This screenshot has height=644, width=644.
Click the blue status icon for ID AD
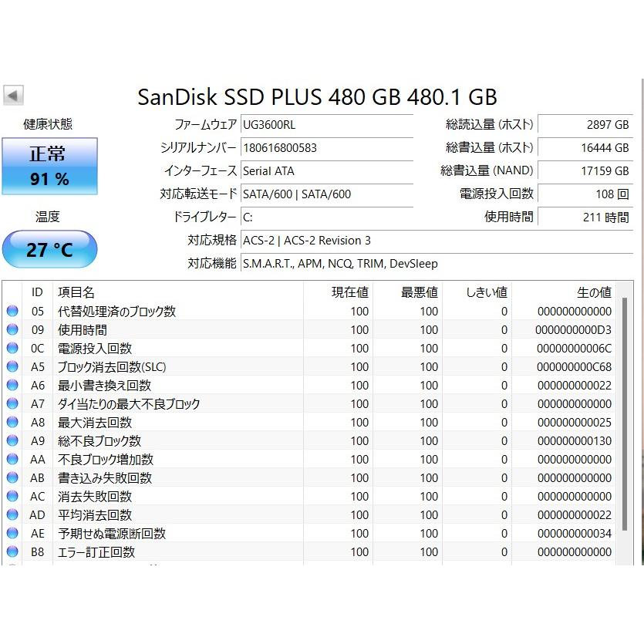click(x=12, y=514)
